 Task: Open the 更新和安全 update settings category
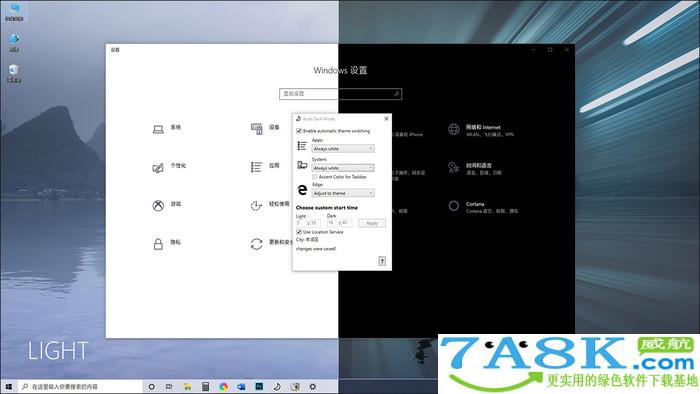[x=271, y=244]
